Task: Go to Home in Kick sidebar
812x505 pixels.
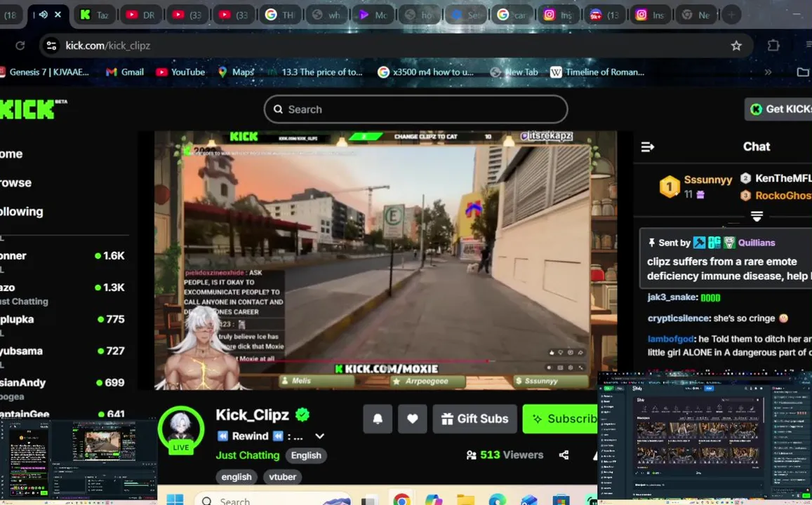Action: [11, 154]
